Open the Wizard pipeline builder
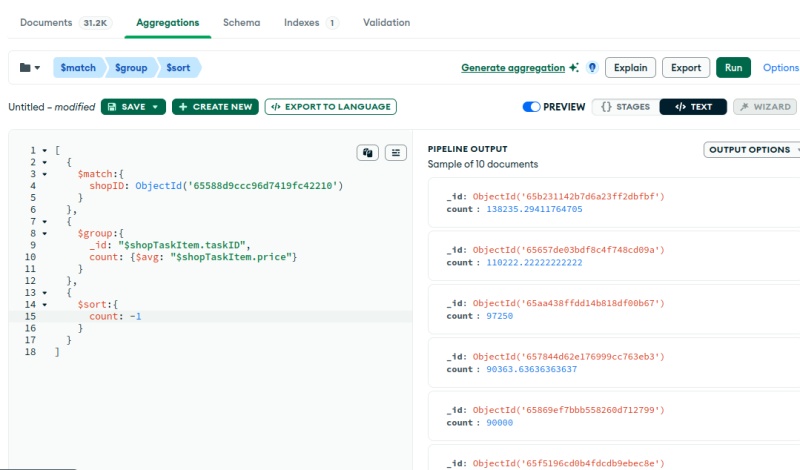 [x=764, y=107]
